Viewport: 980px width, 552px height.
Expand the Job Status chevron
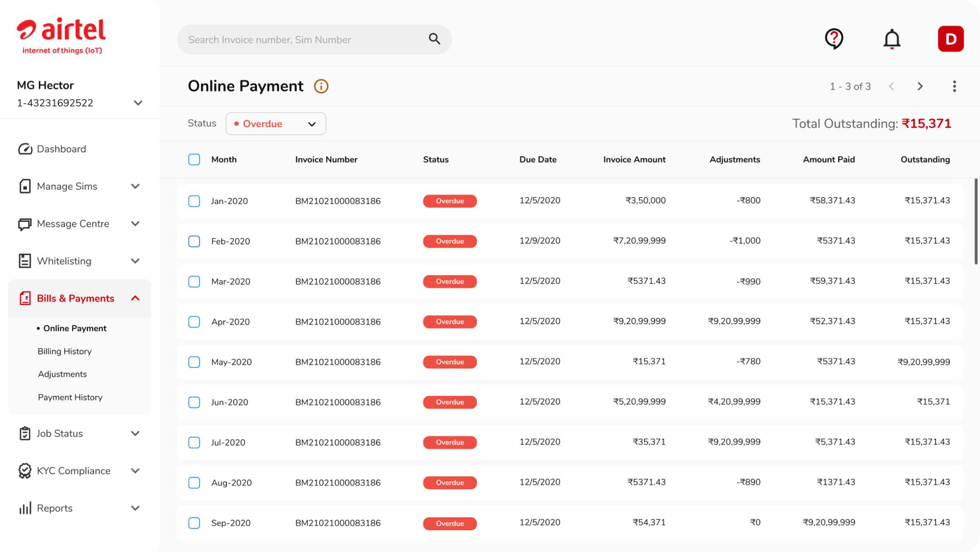(x=135, y=433)
